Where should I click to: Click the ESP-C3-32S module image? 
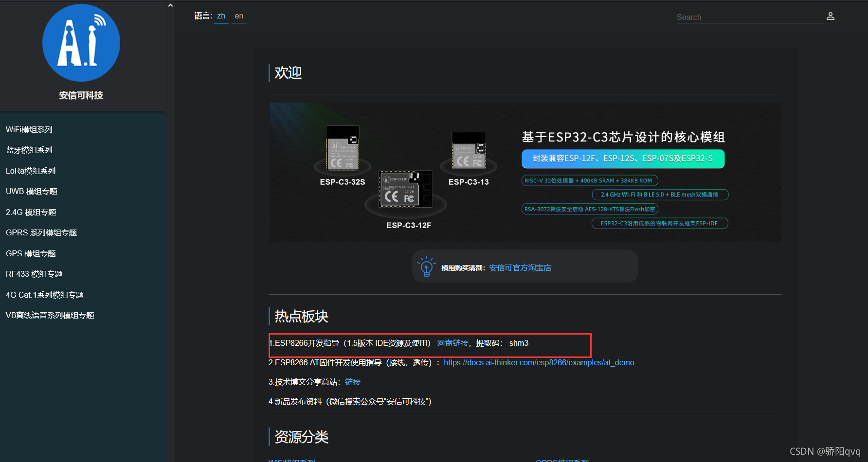343,148
